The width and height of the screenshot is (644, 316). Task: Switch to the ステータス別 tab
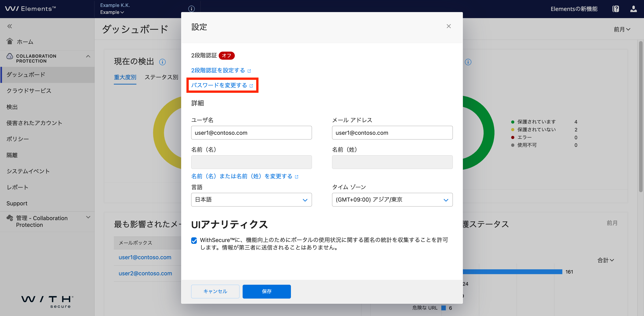click(x=161, y=77)
